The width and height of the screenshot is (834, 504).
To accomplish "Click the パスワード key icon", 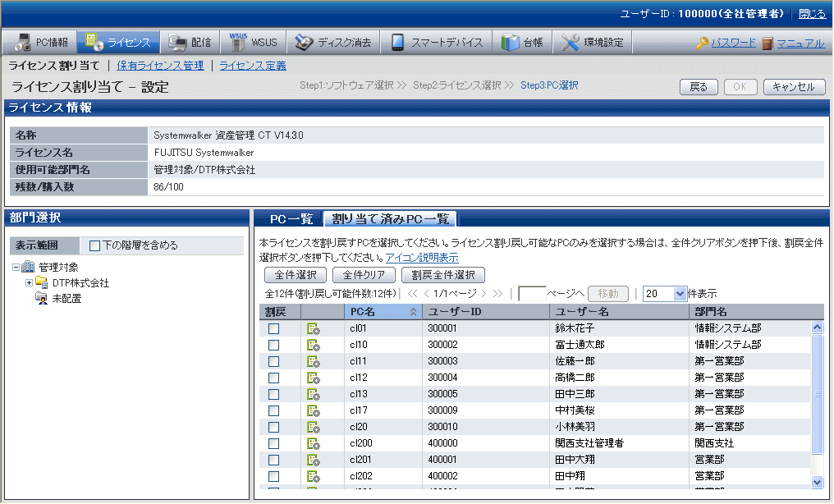I will (702, 43).
